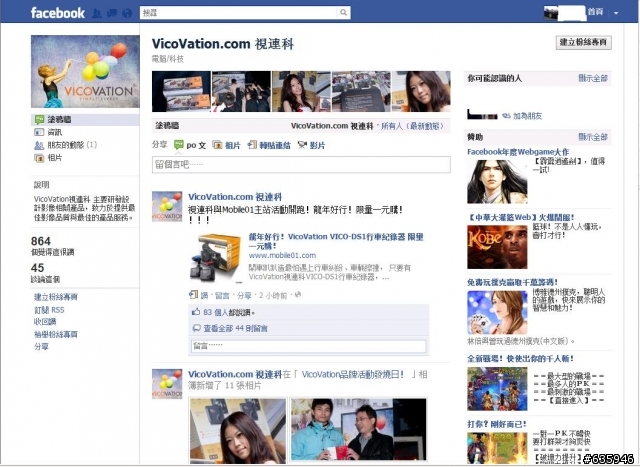Click the create fan page button
This screenshot has width=640, height=467.
pyautogui.click(x=583, y=42)
